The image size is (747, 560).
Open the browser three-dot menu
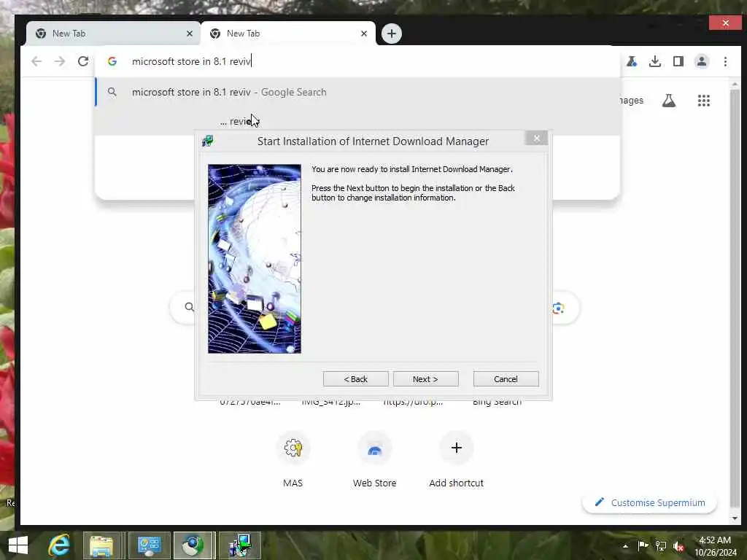[725, 61]
